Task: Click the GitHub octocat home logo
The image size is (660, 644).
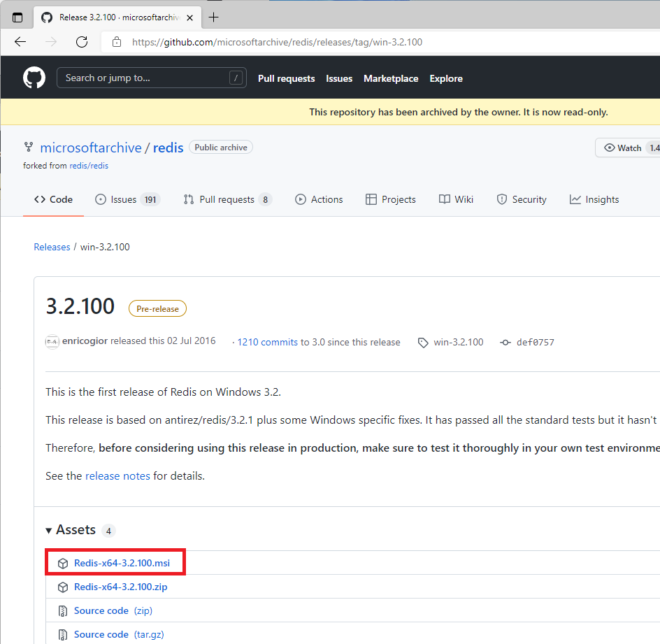Action: (34, 78)
